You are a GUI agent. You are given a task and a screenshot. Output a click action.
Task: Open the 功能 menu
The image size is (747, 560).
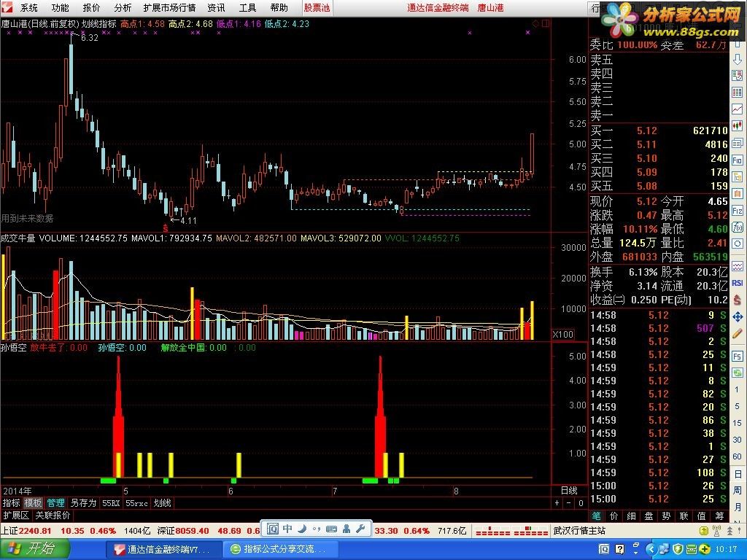[x=60, y=7]
